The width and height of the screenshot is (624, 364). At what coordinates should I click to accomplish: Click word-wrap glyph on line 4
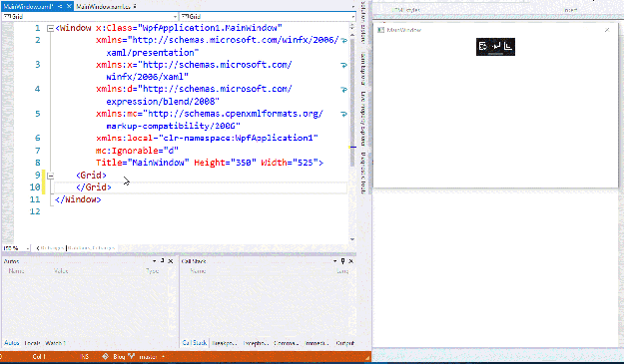[343, 90]
